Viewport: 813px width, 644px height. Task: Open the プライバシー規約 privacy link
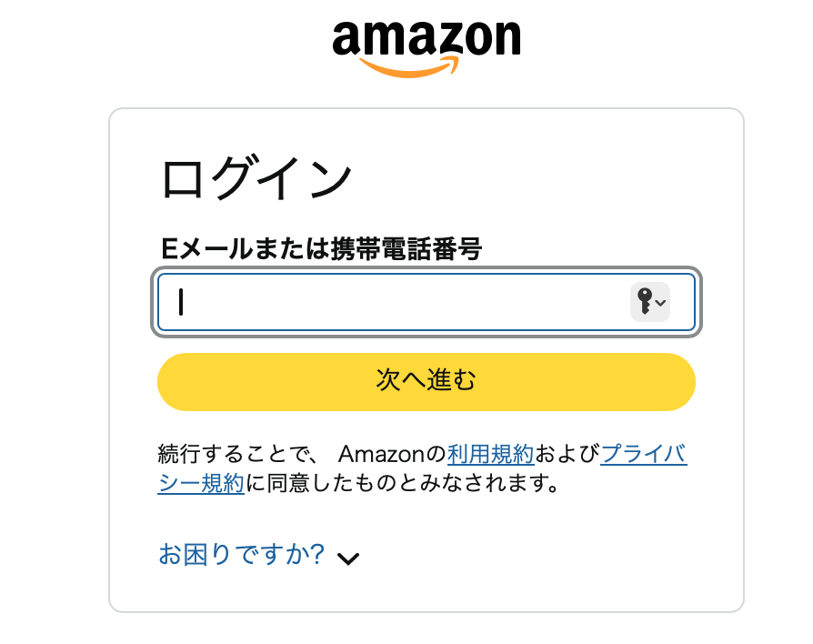pyautogui.click(x=644, y=453)
